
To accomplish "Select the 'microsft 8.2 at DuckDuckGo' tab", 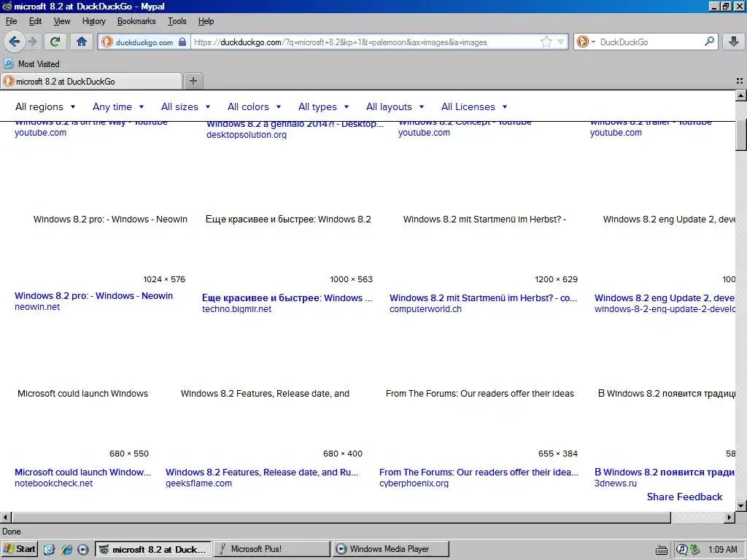I will 91,82.
